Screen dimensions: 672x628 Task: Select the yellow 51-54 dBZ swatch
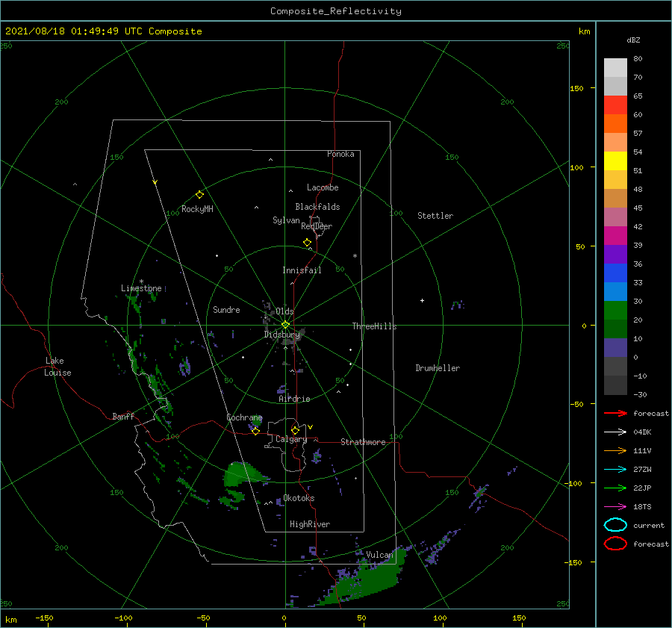coord(615,161)
